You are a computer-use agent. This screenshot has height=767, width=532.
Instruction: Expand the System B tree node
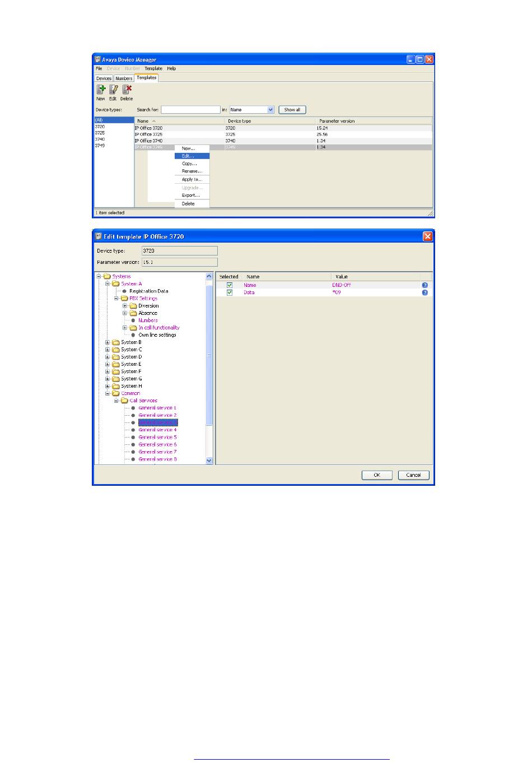click(x=108, y=342)
